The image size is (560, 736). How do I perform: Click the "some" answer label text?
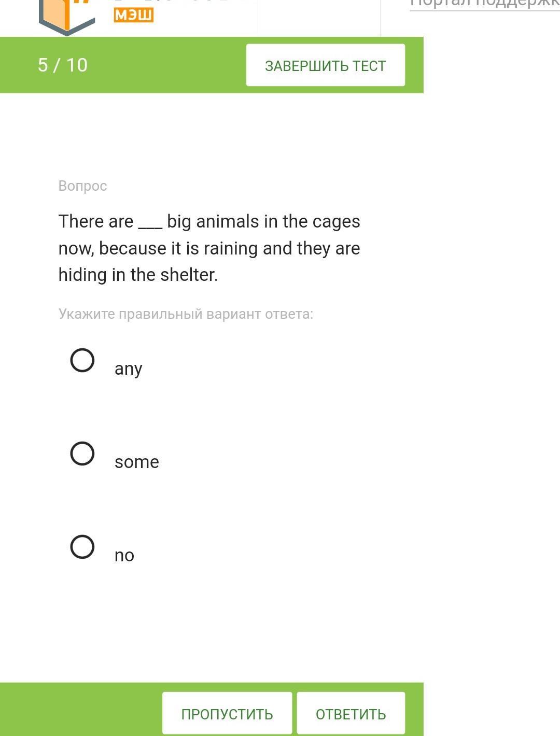click(136, 462)
